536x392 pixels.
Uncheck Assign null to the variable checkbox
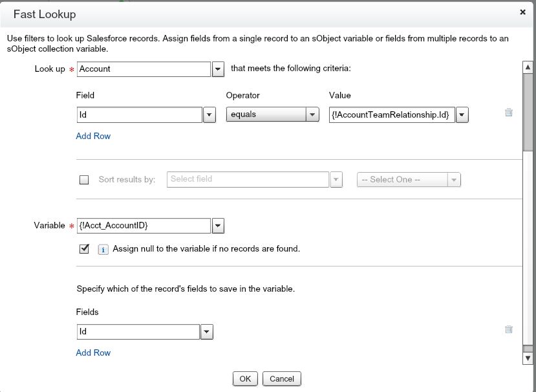pyautogui.click(x=84, y=248)
